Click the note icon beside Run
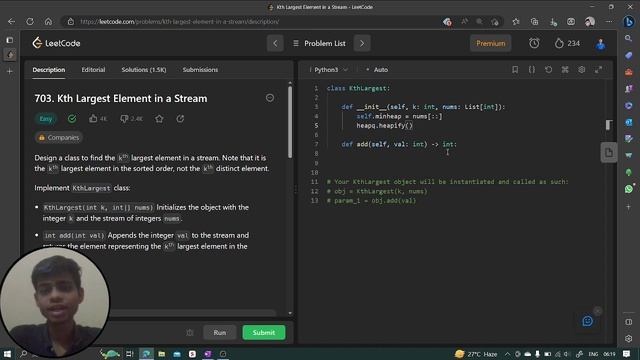Screen dimensions: 640x360 (190, 333)
